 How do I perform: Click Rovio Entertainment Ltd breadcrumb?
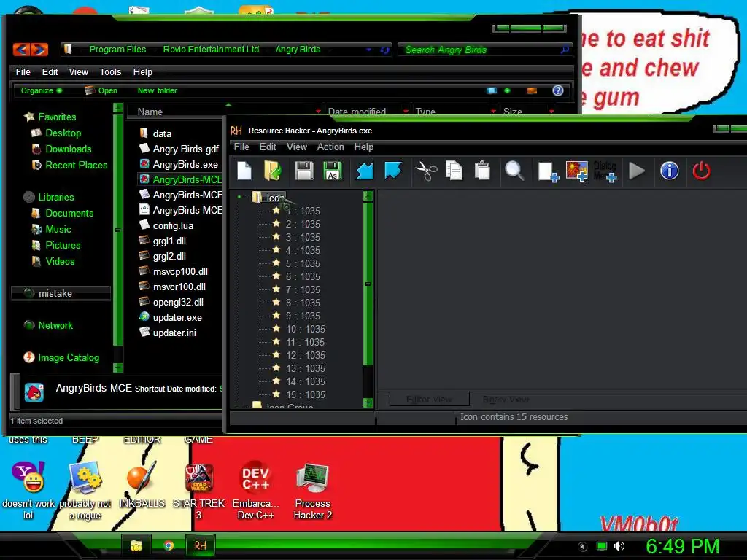coord(211,50)
